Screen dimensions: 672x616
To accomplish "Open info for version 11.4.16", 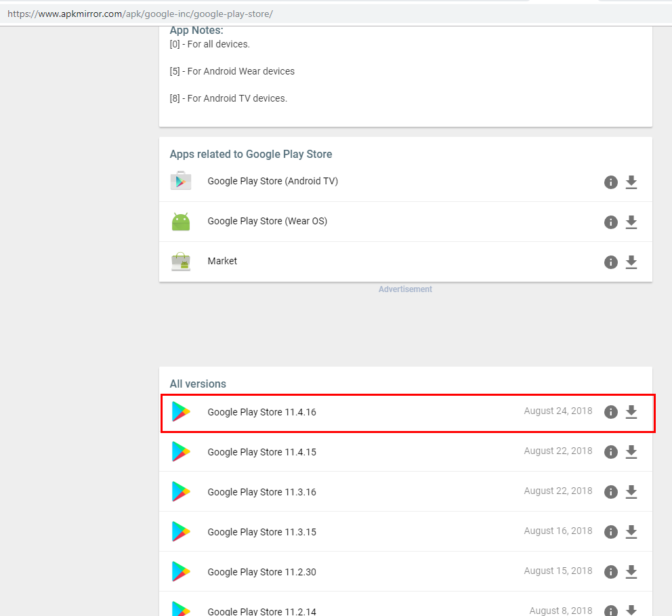I will click(611, 411).
